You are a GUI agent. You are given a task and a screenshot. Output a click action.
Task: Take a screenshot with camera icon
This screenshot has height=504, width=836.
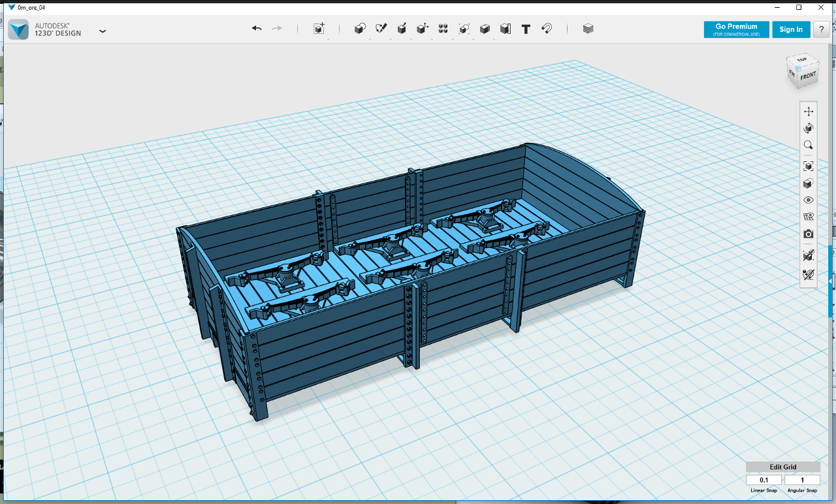(x=809, y=234)
